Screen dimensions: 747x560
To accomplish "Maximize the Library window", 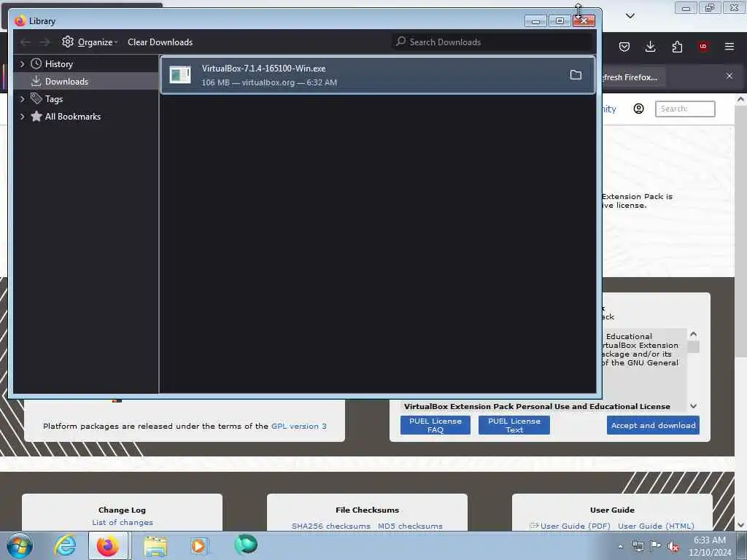I will coord(560,21).
